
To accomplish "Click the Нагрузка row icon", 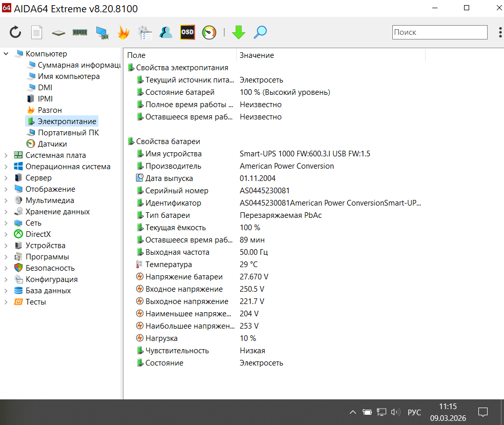I will [139, 338].
